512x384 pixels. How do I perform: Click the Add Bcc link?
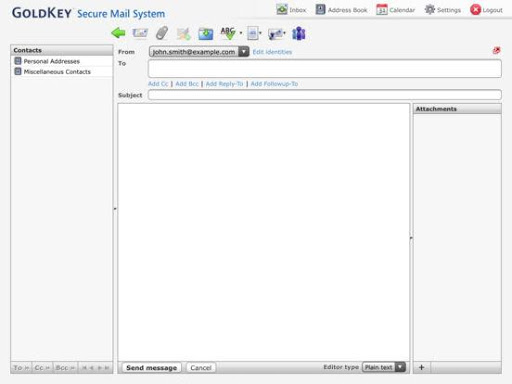pos(187,84)
